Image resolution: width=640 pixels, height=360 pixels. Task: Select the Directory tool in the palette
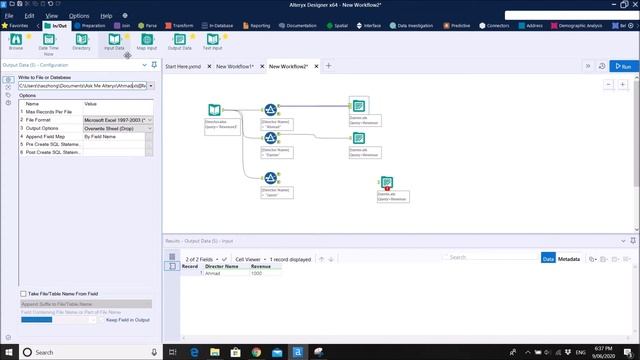pyautogui.click(x=81, y=42)
